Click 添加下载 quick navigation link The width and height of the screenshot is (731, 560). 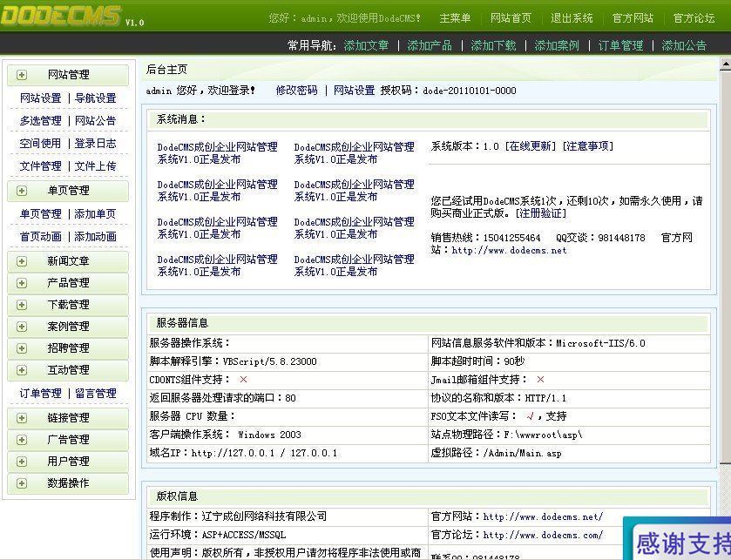[x=493, y=45]
